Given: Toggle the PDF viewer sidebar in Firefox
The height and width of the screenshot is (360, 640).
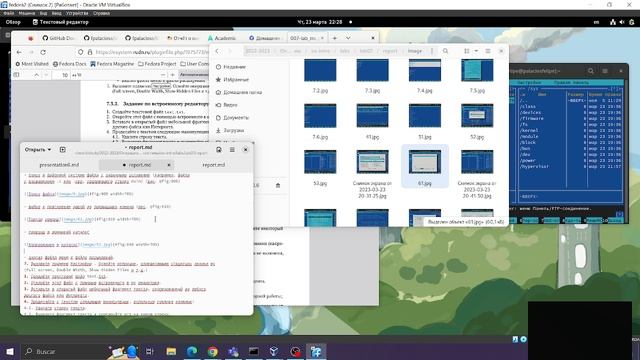Looking at the screenshot, I should (x=16, y=75).
